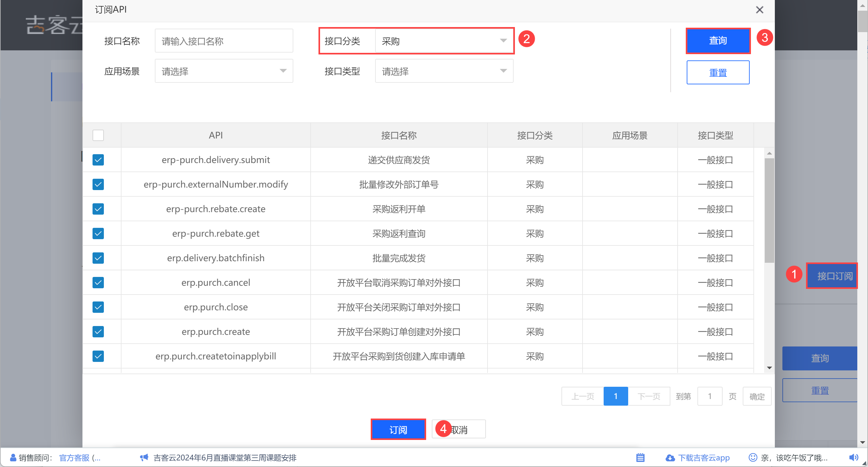Open the 接口分类 dropdown showing 采购
Viewport: 868px width, 467px height.
tap(444, 41)
